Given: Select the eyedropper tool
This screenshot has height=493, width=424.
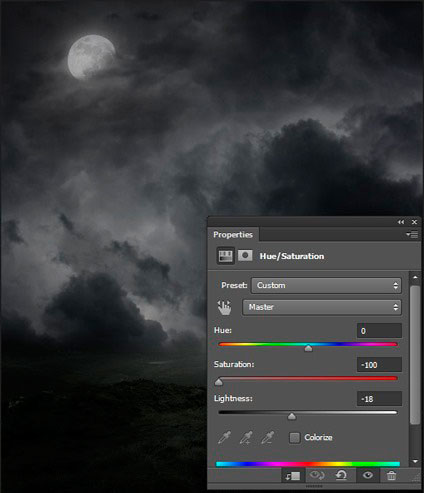Looking at the screenshot, I should click(x=224, y=437).
